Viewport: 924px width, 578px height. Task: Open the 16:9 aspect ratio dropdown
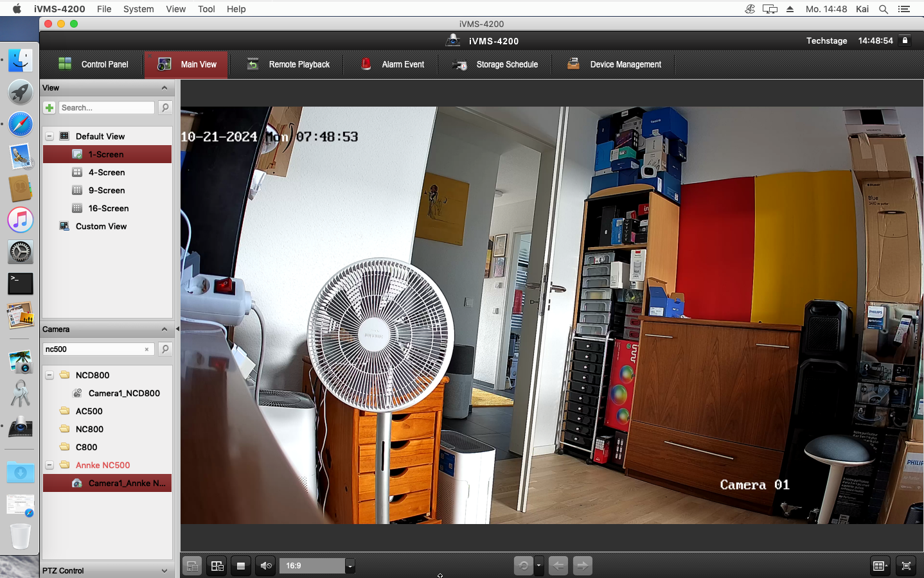pos(350,566)
